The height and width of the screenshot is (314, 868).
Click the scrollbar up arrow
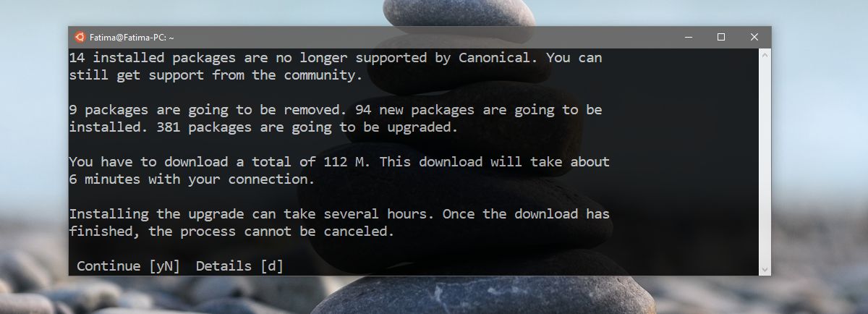point(765,54)
